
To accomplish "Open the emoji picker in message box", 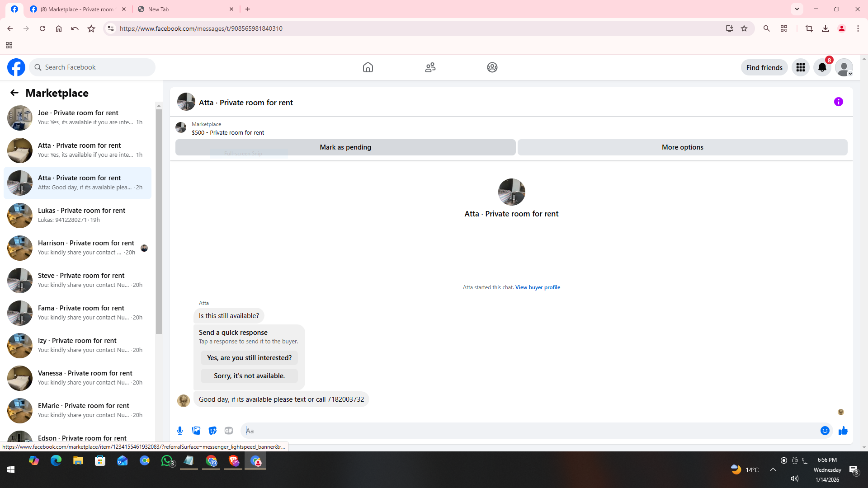I will pos(825,431).
